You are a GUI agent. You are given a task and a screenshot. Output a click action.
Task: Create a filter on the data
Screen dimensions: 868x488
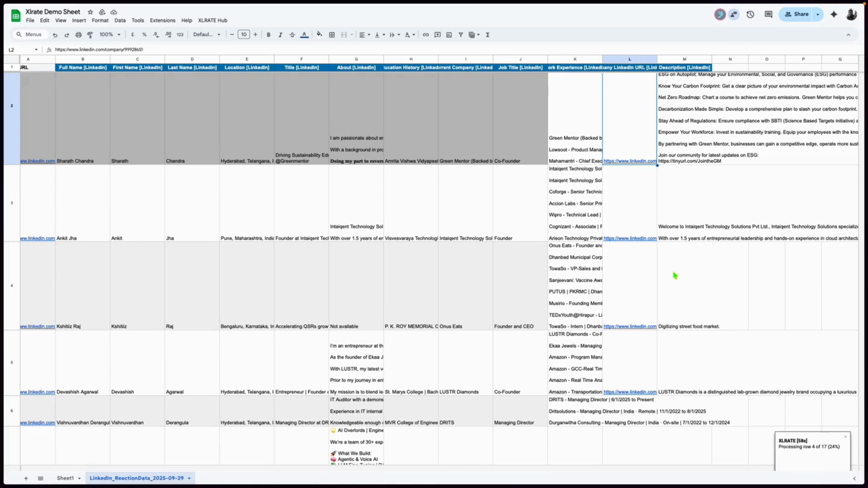(x=461, y=35)
